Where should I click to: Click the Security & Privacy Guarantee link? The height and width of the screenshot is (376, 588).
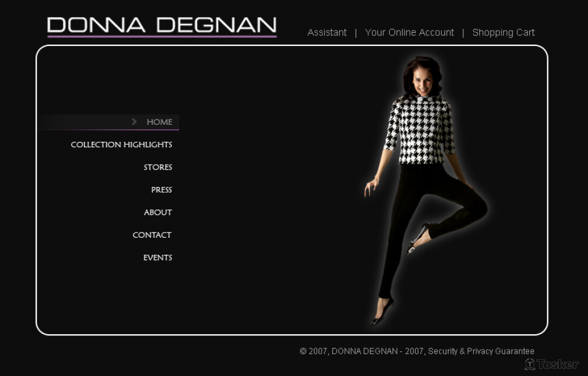tap(481, 351)
